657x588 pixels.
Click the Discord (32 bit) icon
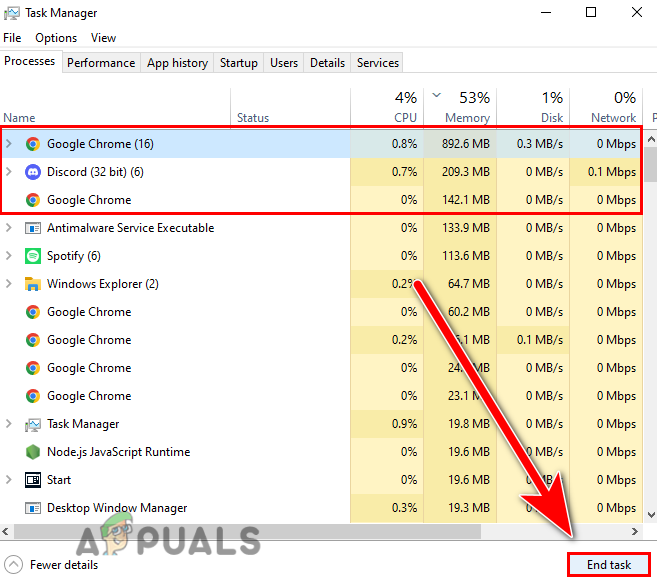(33, 172)
